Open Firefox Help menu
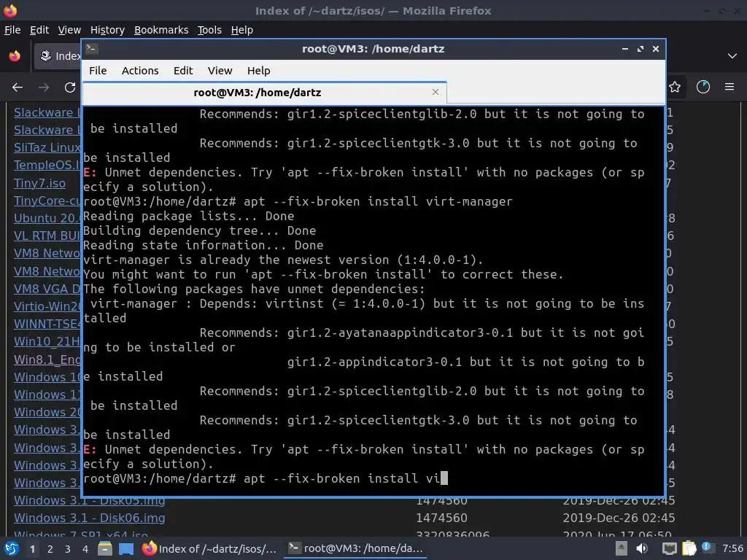The width and height of the screenshot is (747, 560). [x=242, y=30]
